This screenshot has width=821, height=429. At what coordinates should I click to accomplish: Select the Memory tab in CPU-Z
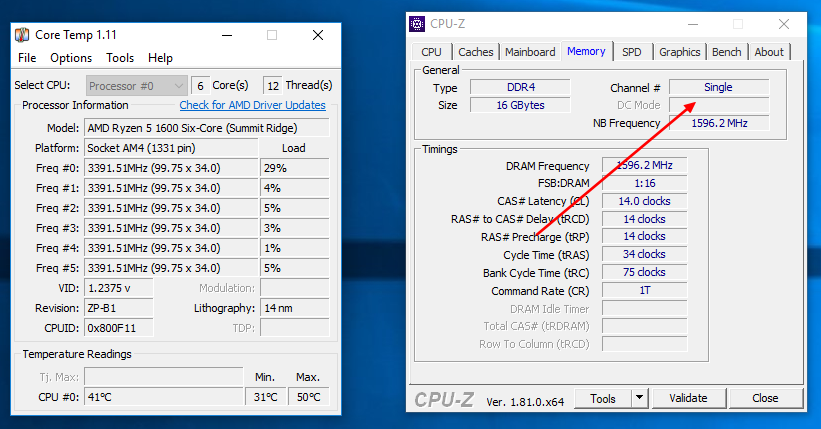tap(586, 51)
